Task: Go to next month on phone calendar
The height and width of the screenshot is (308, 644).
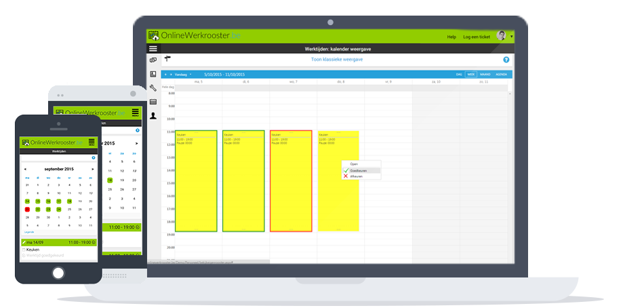Action: [92, 169]
